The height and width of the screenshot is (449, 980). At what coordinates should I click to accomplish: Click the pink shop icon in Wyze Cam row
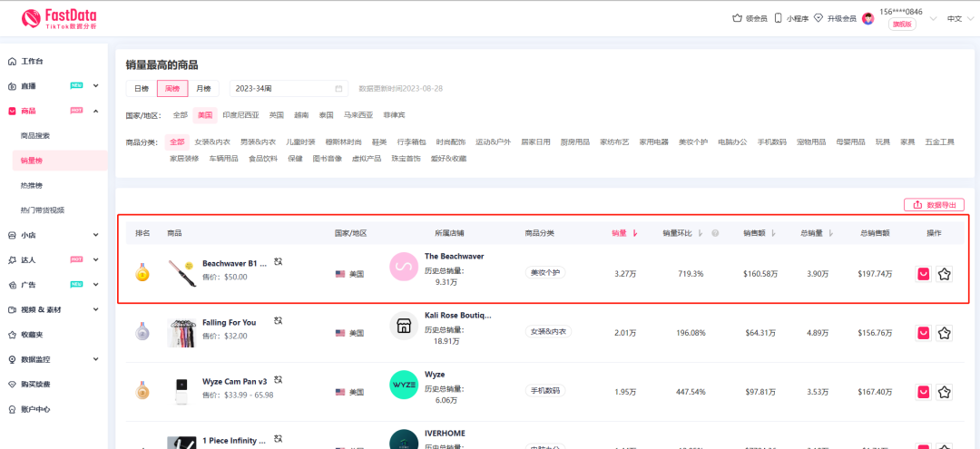pos(924,392)
